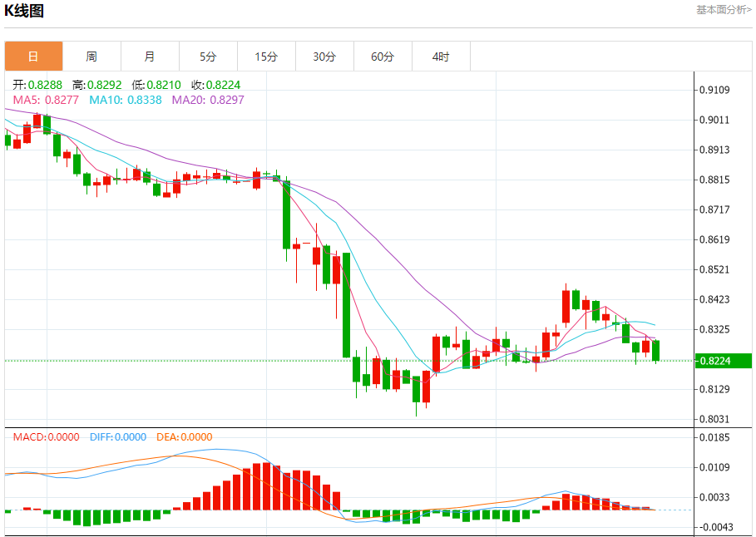Click the MA10: 0.8338 legend value

pyautogui.click(x=126, y=100)
